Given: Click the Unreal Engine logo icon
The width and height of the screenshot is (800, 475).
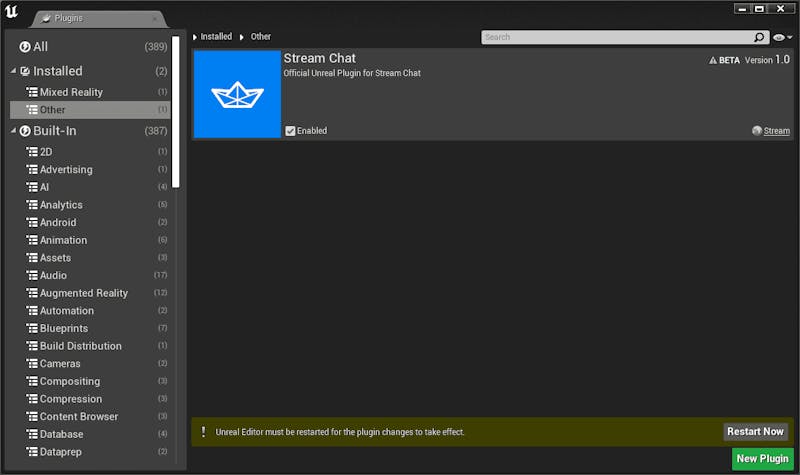Looking at the screenshot, I should point(12,11).
